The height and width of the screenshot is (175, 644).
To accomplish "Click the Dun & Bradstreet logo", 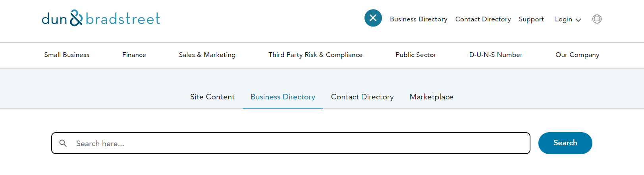I will point(101,18).
